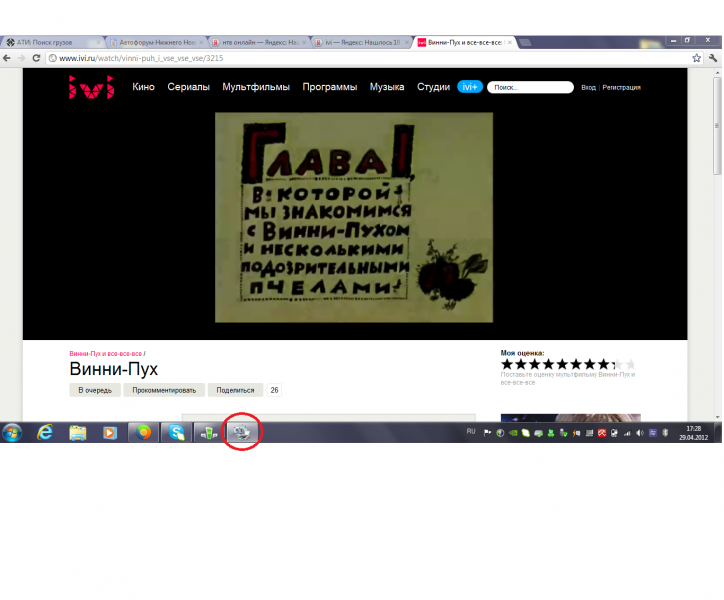The image size is (724, 600).
Task: Open the Chrome wrench menu
Action: [x=713, y=58]
